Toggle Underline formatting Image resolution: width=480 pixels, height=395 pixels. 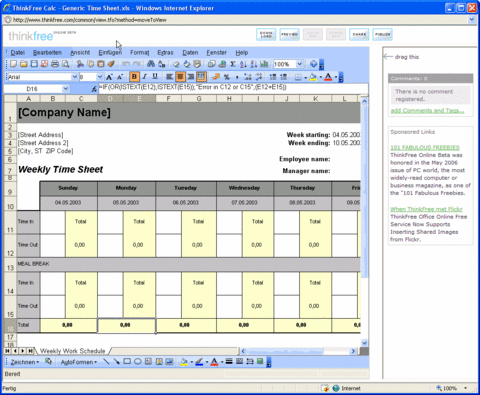click(x=155, y=77)
